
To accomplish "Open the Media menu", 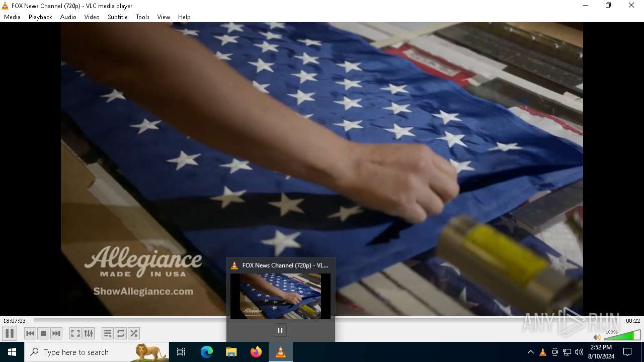I will coord(12,17).
